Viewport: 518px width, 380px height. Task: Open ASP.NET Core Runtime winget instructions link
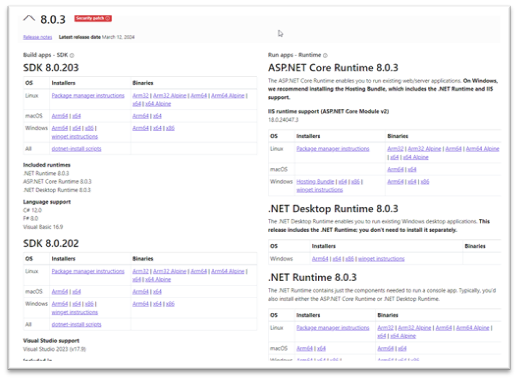[320, 190]
